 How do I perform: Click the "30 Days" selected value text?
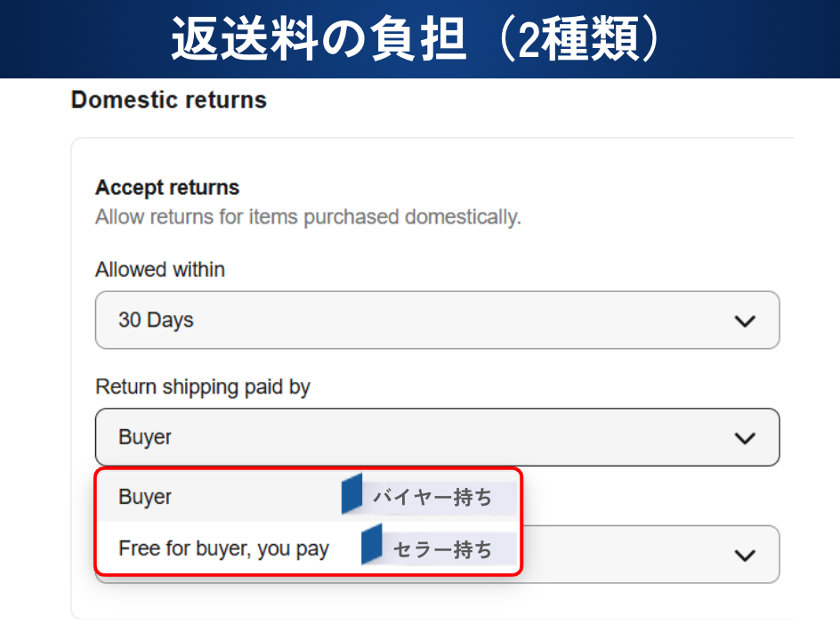click(x=156, y=321)
